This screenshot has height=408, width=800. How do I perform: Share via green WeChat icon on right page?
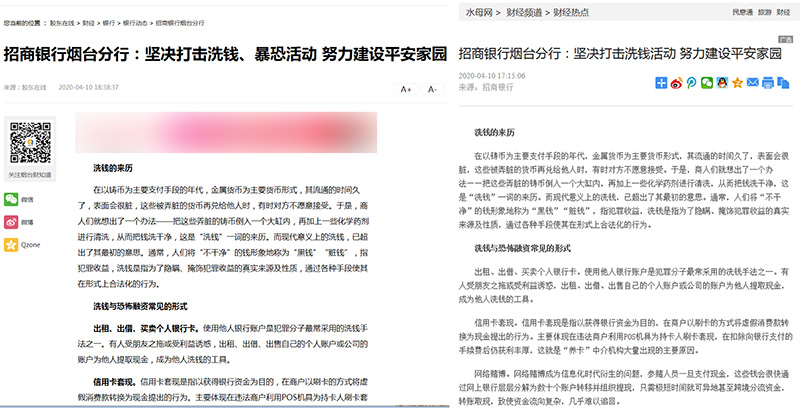pyautogui.click(x=707, y=83)
